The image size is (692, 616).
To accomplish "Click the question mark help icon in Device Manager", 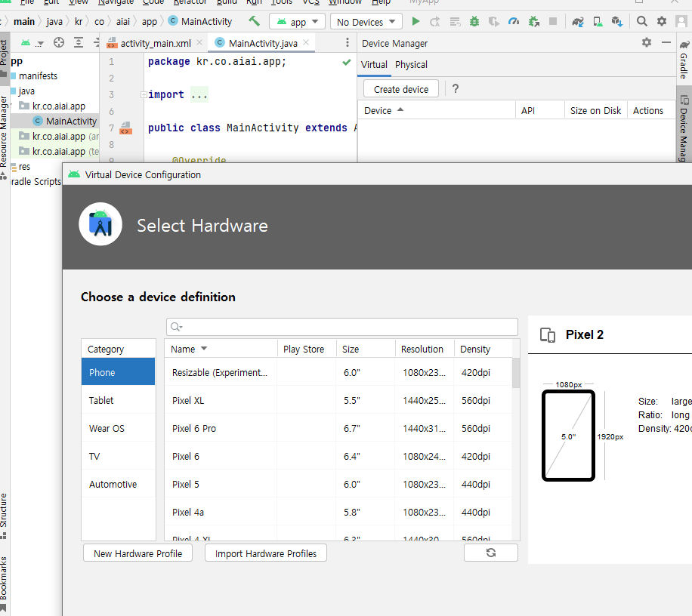I will (x=456, y=88).
